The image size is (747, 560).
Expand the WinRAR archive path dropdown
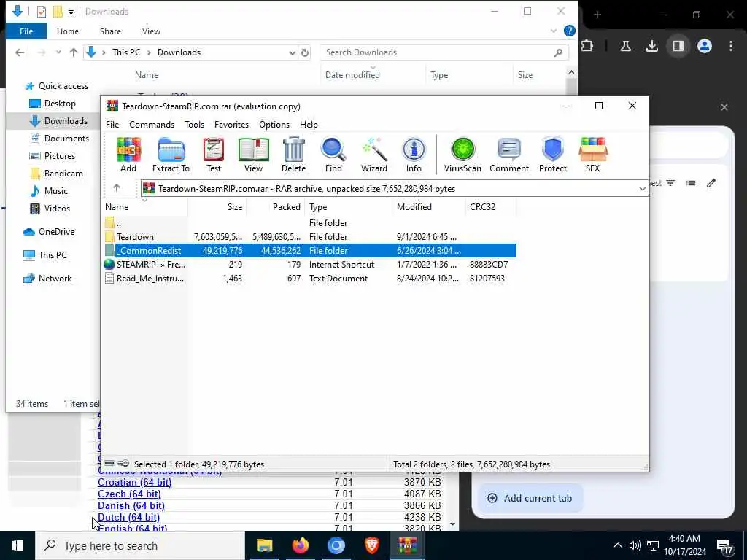coord(642,189)
